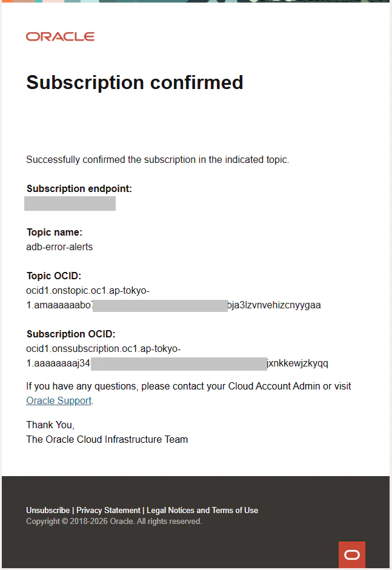Open Legal Notices and Terms of Use
This screenshot has height=570, width=392.
[x=202, y=511]
